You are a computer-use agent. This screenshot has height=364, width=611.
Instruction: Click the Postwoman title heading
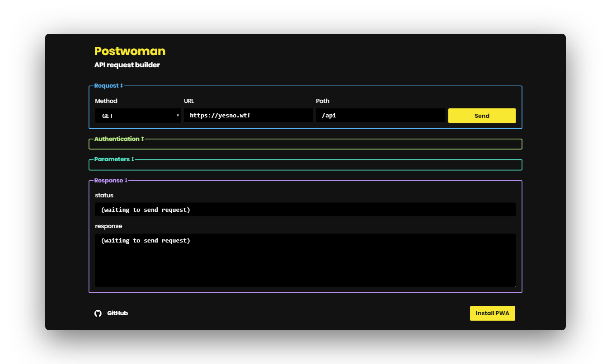coord(130,51)
